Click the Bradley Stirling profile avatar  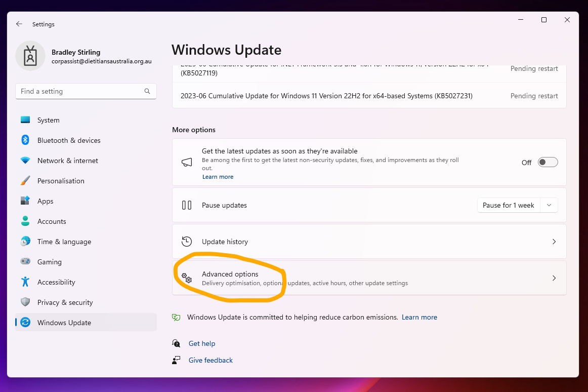pos(30,56)
